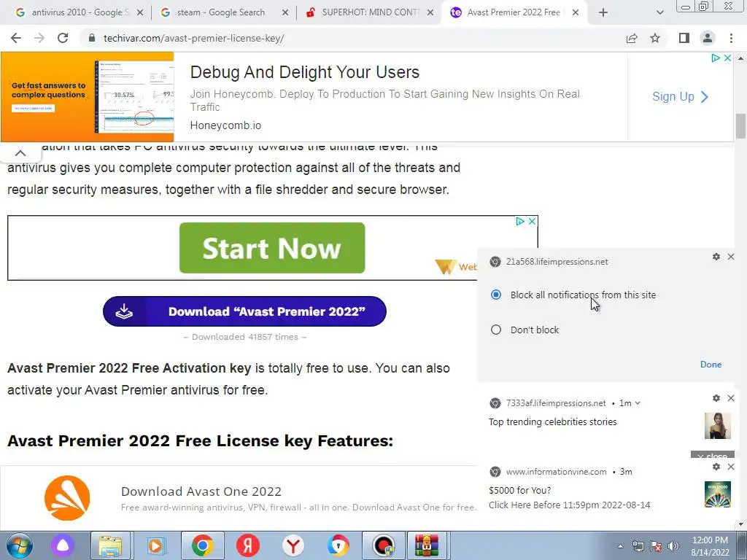747x560 pixels.
Task: Click Download "Avast Premier 2022" button
Action: pos(244,311)
